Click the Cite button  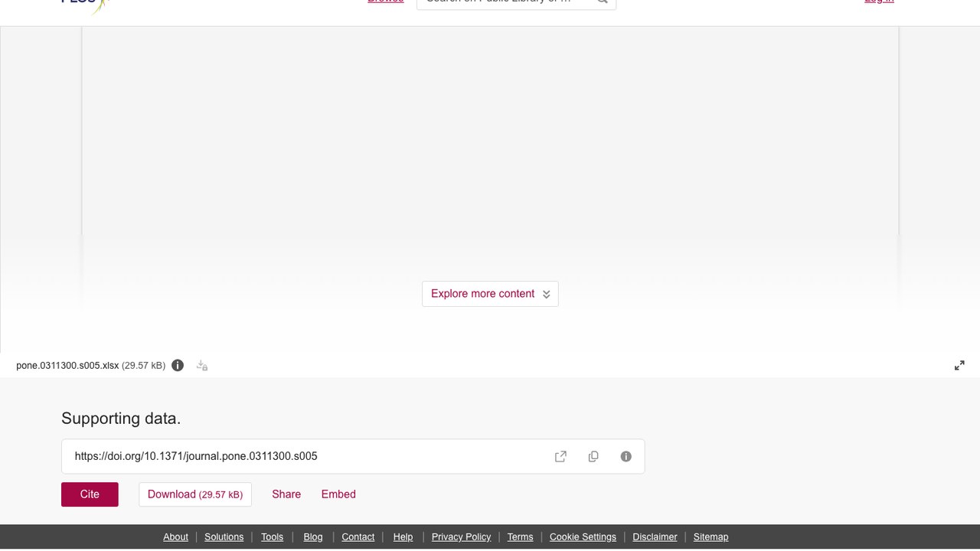[90, 494]
